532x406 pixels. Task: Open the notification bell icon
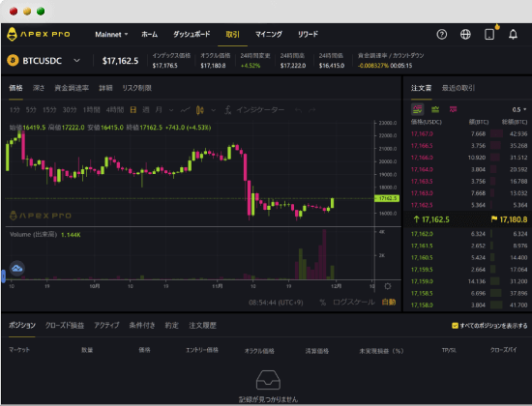tap(513, 34)
